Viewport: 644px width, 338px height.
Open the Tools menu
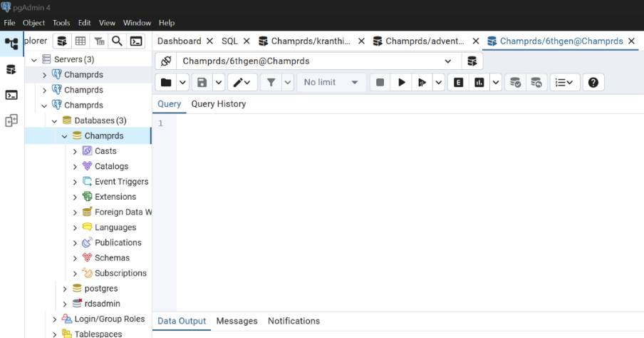(x=61, y=23)
